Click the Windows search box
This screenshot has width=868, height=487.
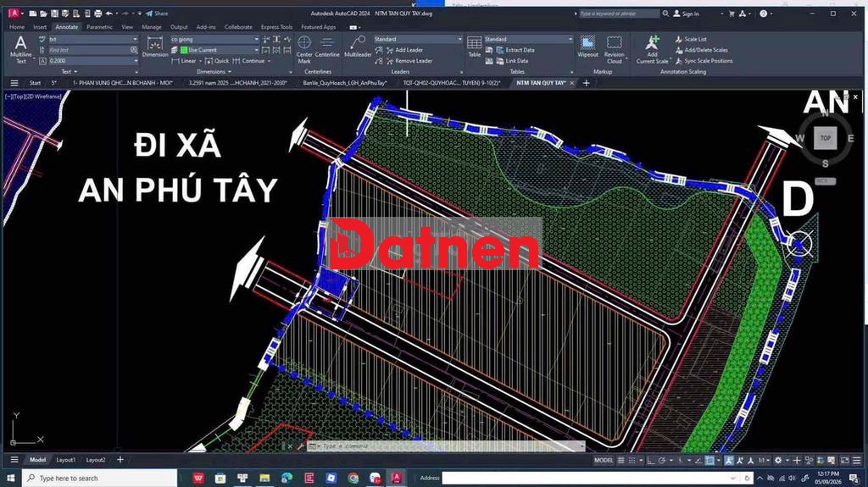coord(100,478)
